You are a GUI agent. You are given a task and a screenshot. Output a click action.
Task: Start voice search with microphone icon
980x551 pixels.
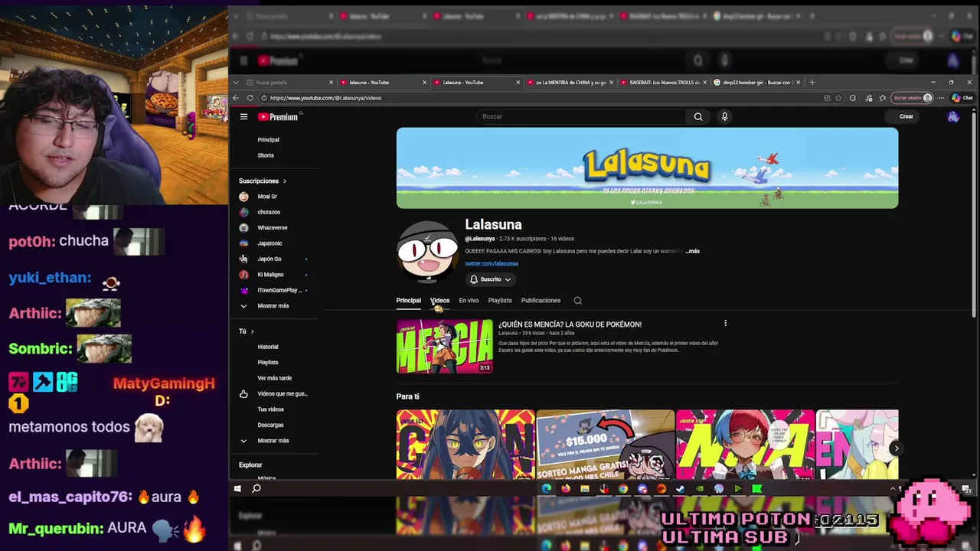(724, 116)
